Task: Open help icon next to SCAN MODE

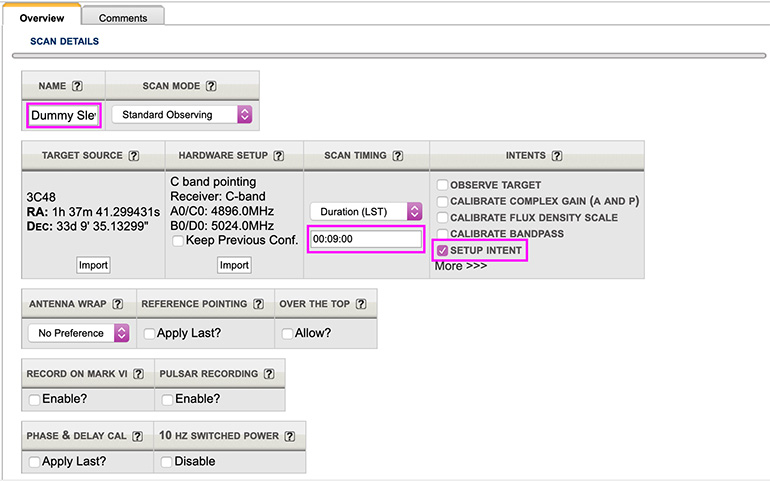Action: point(211,86)
